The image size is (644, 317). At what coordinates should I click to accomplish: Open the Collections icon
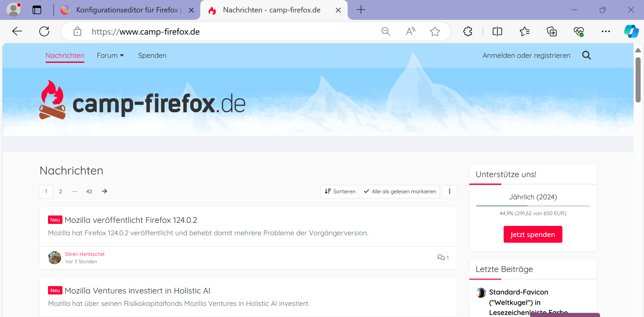pyautogui.click(x=552, y=32)
